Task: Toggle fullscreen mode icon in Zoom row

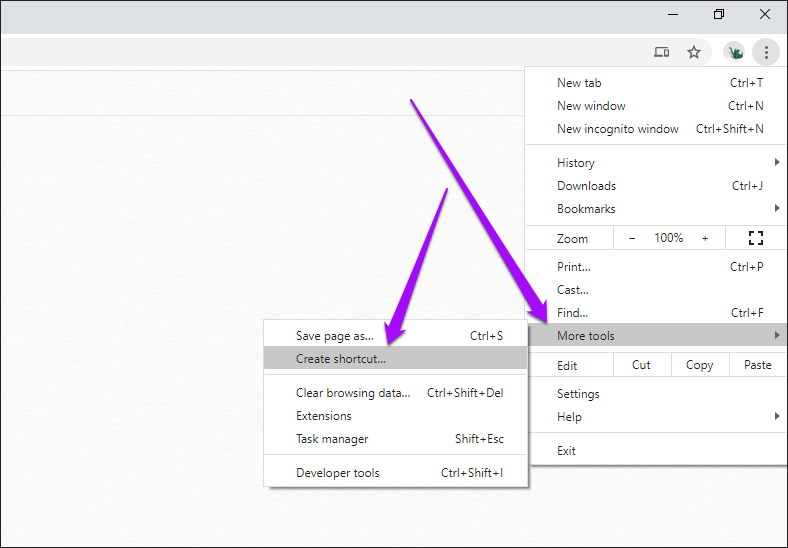Action: point(755,238)
